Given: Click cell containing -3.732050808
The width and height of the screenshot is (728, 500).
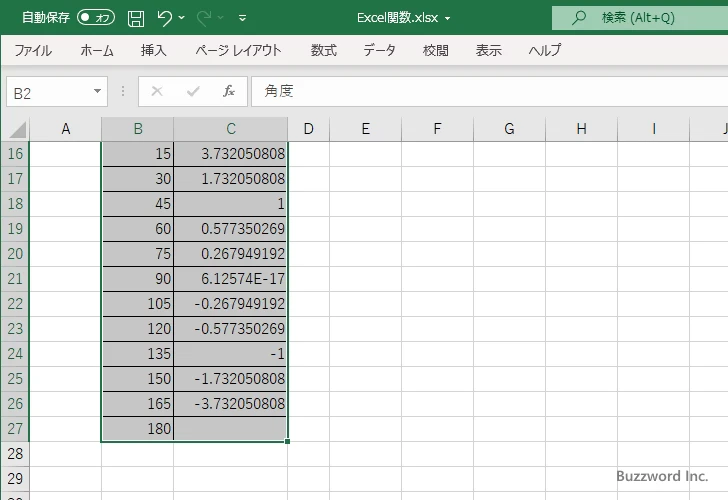Looking at the screenshot, I should [x=231, y=404].
